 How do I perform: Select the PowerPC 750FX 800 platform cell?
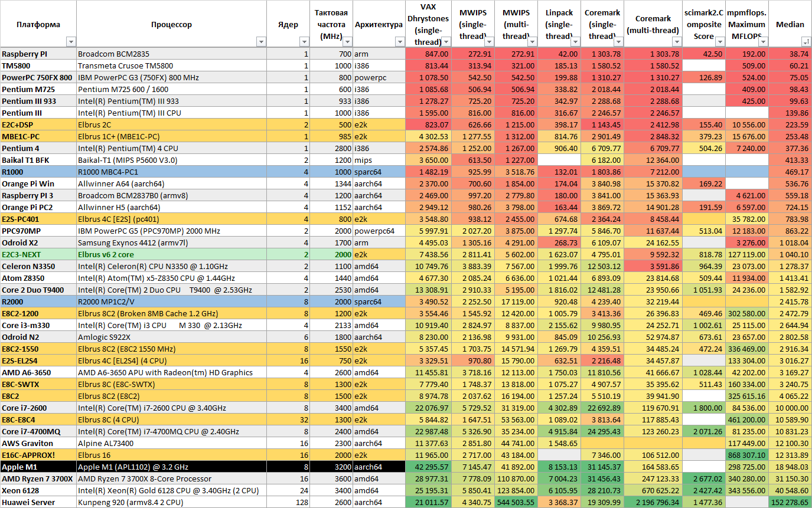[x=38, y=77]
